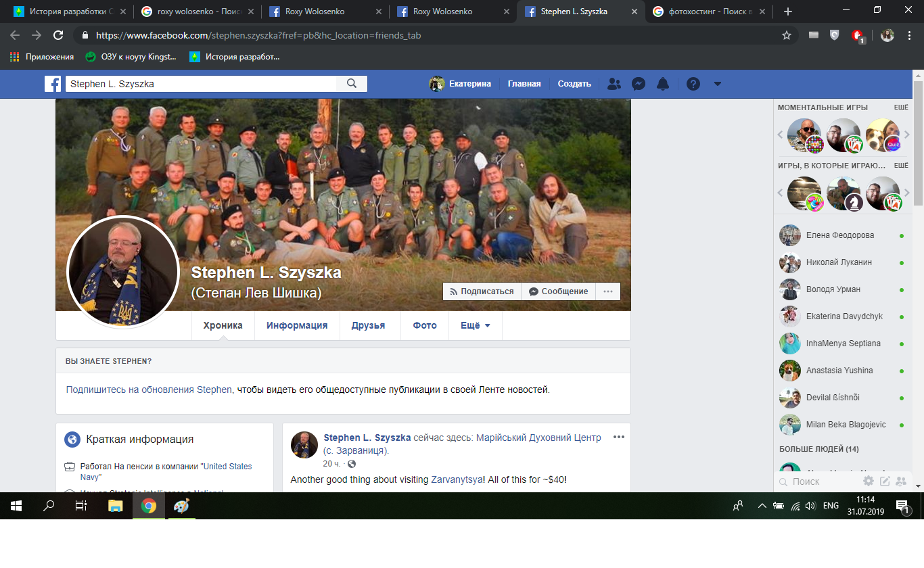This screenshot has width=924, height=568.
Task: Open 'ОЗУ к ноуту Kingst...' bookmark
Action: tap(131, 57)
